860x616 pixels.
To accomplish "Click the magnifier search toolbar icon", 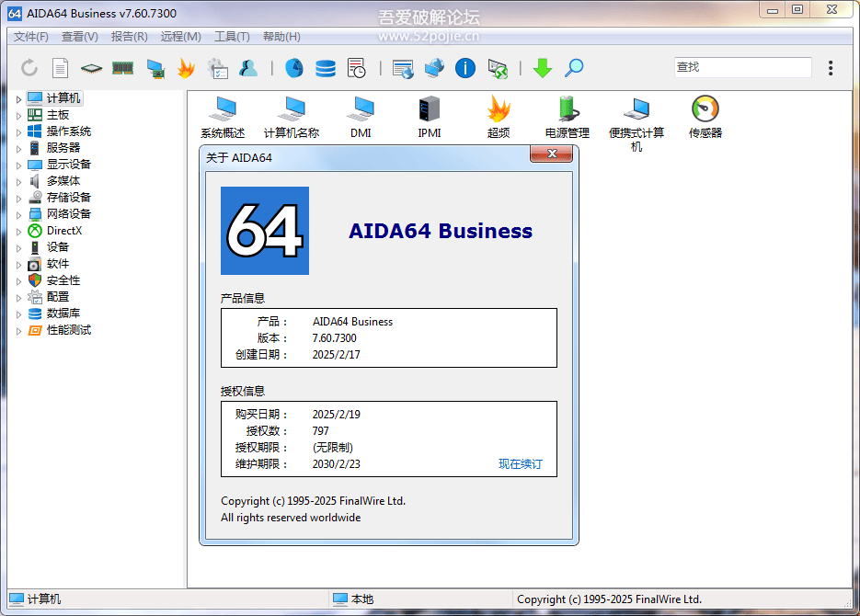I will point(574,68).
